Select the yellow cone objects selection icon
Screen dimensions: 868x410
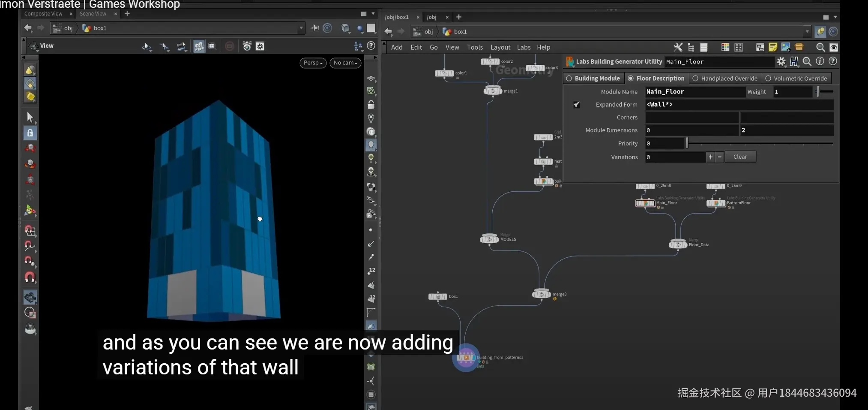pyautogui.click(x=30, y=70)
